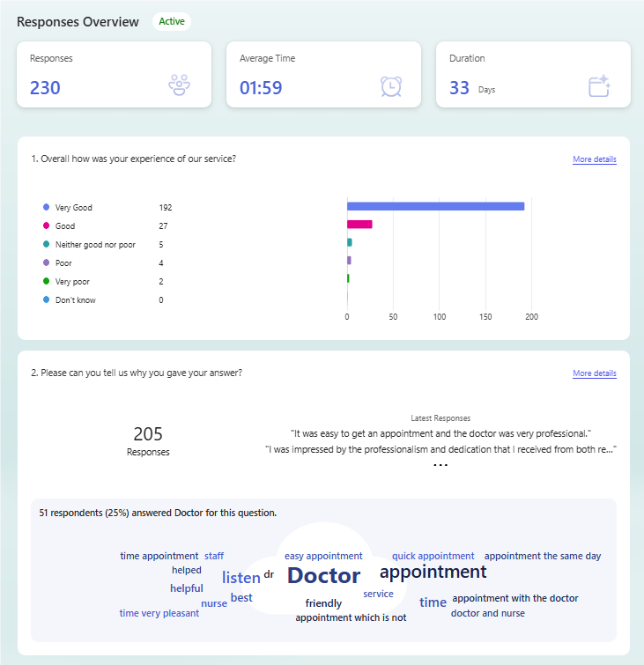644x665 pixels.
Task: Click the Active status badge
Action: [x=172, y=21]
